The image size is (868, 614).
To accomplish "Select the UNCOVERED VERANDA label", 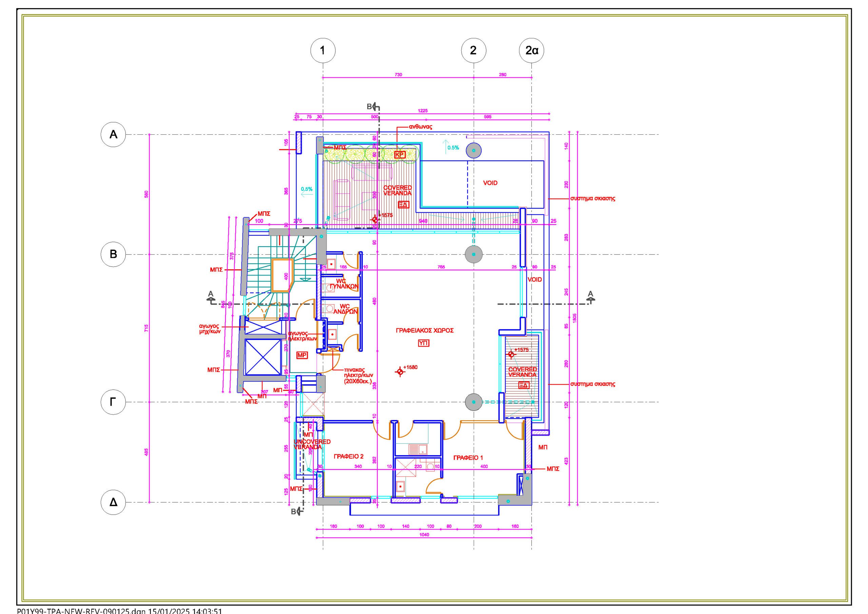I will (x=312, y=444).
